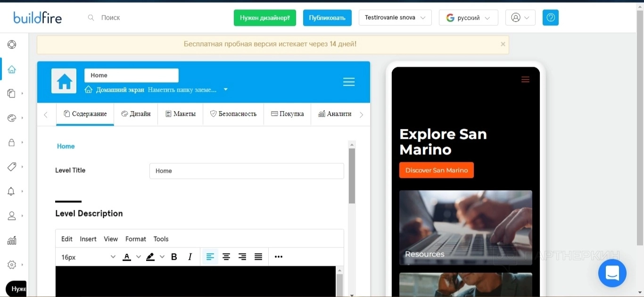Open the intercom chat bubble
This screenshot has width=644, height=297.
[612, 273]
